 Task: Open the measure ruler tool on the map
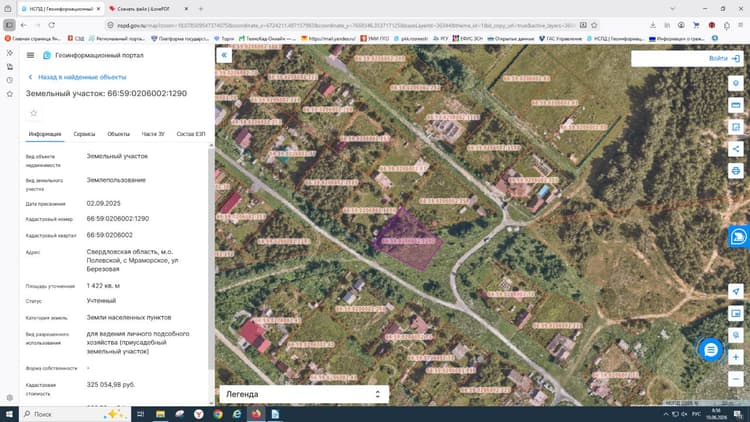pos(736,105)
